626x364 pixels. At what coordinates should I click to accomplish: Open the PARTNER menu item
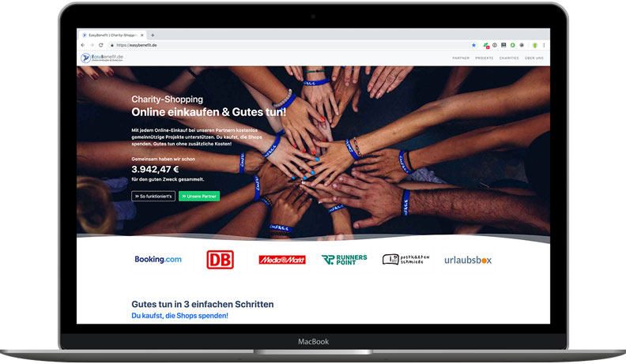pyautogui.click(x=461, y=58)
